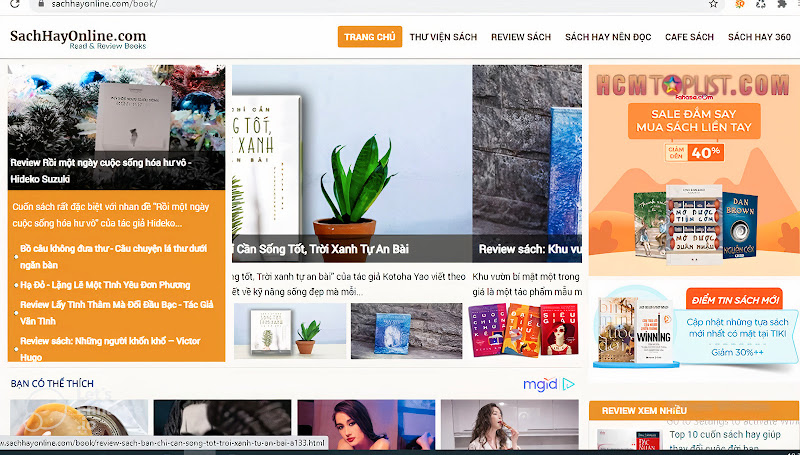Open the browser extensions puzzle icon
Screen dimensions: 800x455
click(782, 4)
